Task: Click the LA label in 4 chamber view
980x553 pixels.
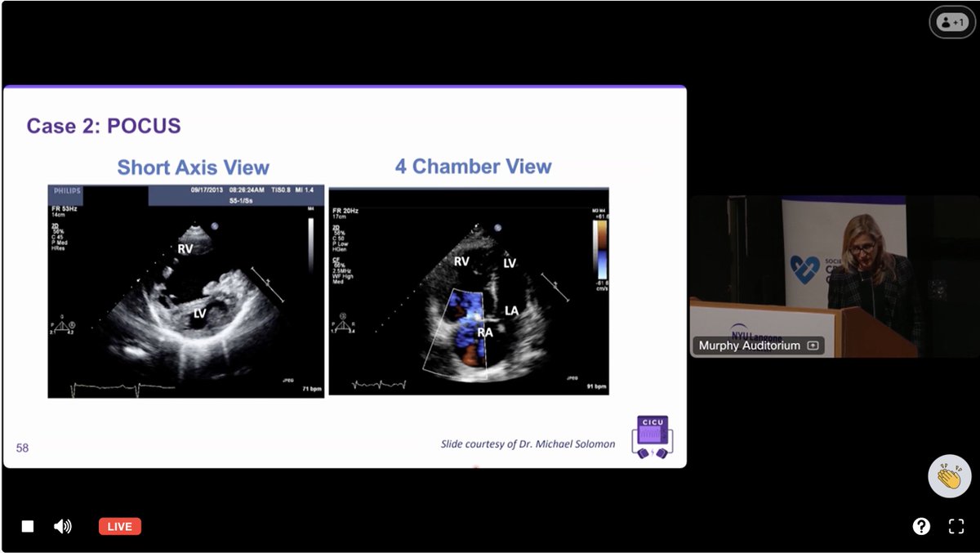Action: pyautogui.click(x=512, y=311)
